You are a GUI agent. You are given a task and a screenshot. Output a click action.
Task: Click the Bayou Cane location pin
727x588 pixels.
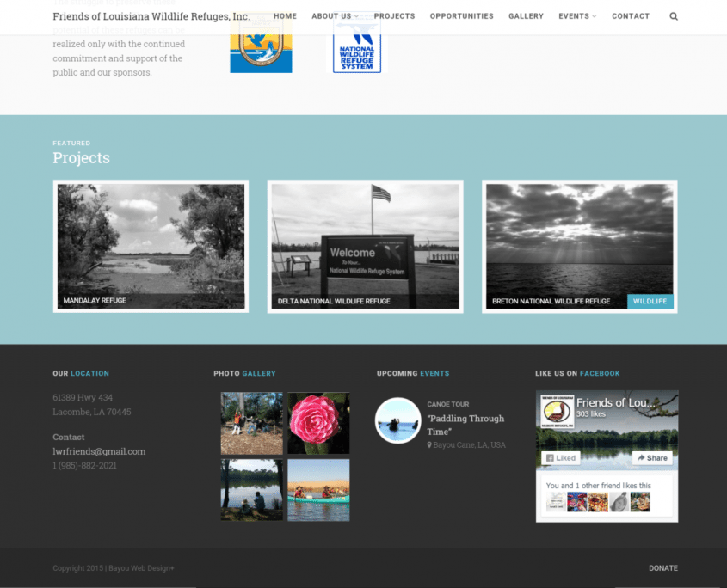point(429,444)
